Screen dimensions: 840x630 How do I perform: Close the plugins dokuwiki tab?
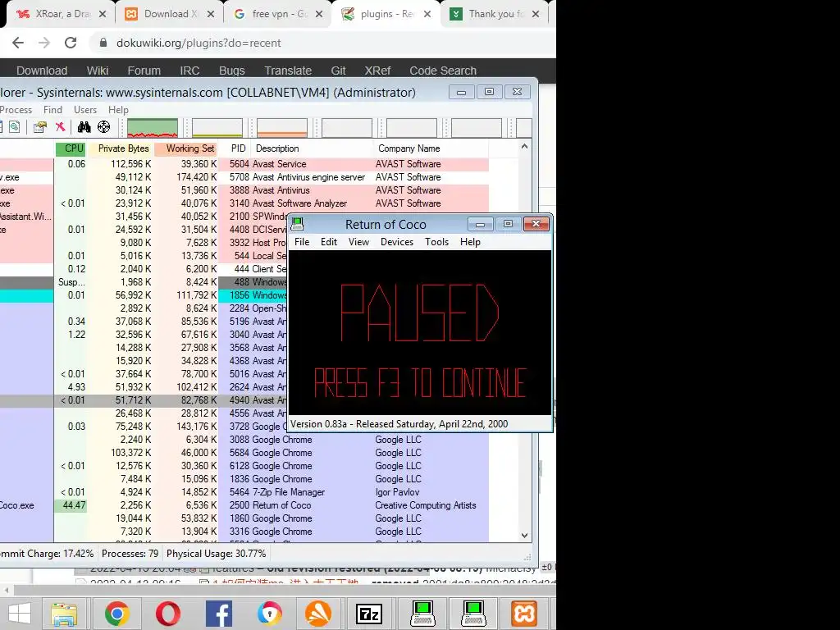pos(427,14)
